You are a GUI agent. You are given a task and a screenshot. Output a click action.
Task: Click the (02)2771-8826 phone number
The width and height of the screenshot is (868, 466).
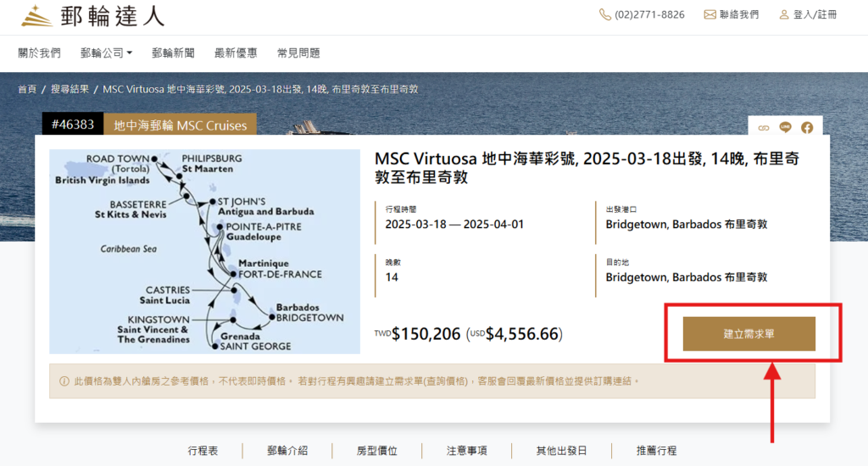pos(649,14)
